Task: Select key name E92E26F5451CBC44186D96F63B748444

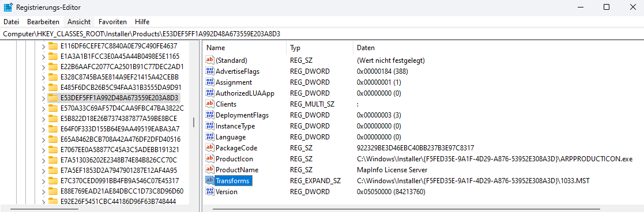Action: point(118,201)
